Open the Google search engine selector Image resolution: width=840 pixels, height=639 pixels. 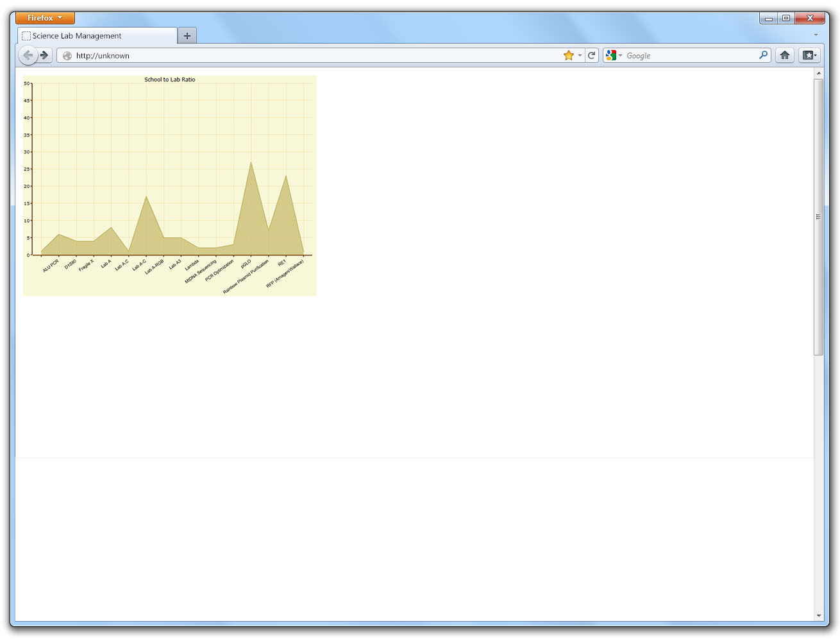click(614, 55)
